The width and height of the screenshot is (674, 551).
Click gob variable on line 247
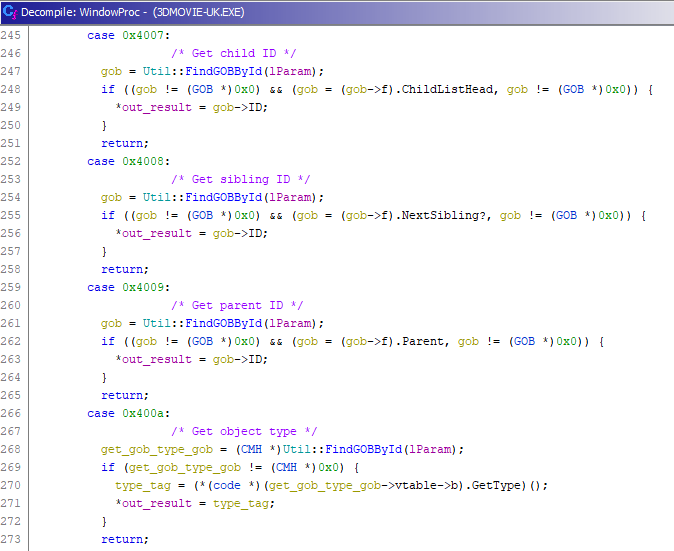[111, 71]
